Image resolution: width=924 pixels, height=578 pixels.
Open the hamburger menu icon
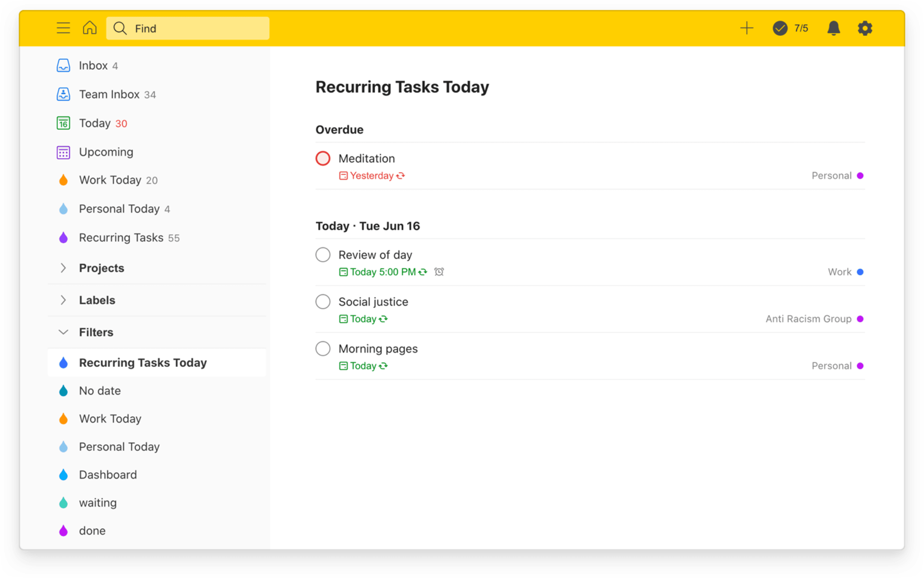point(63,28)
